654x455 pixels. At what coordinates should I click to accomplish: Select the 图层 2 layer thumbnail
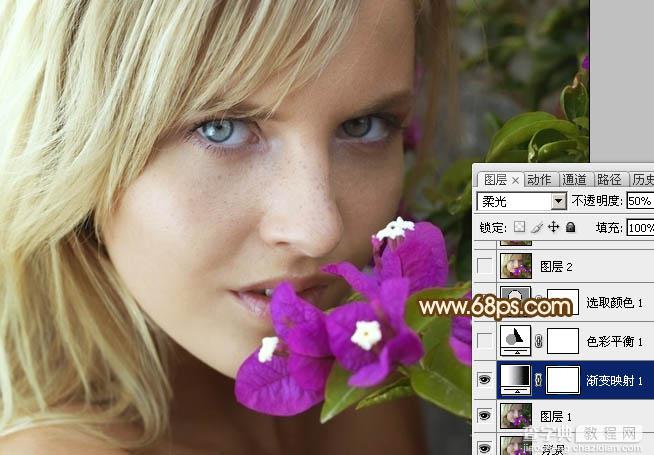(x=516, y=266)
